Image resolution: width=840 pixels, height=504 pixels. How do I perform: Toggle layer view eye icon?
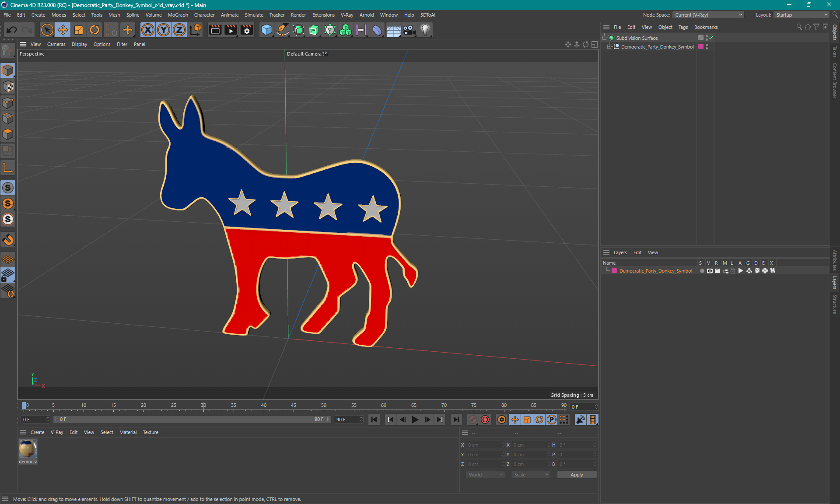710,271
